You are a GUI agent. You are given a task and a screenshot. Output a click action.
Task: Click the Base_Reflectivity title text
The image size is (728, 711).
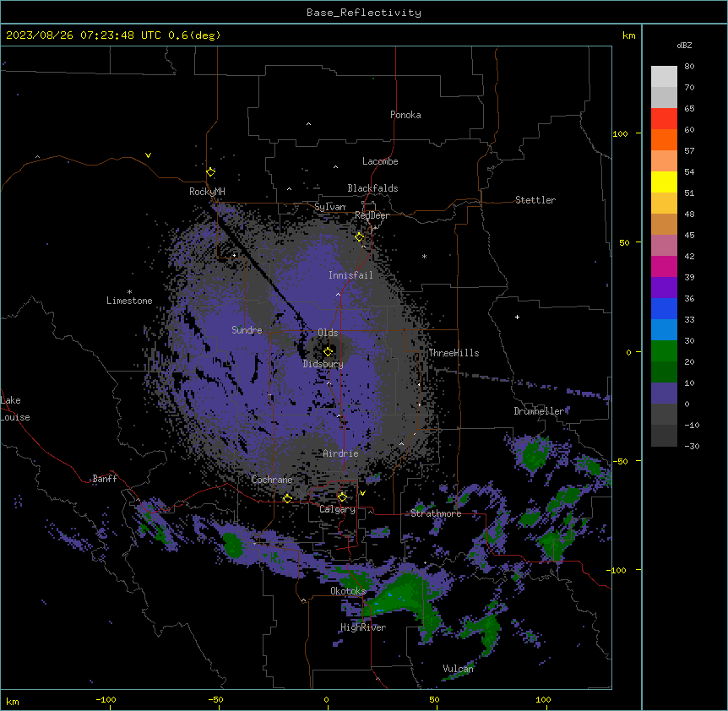click(x=364, y=13)
